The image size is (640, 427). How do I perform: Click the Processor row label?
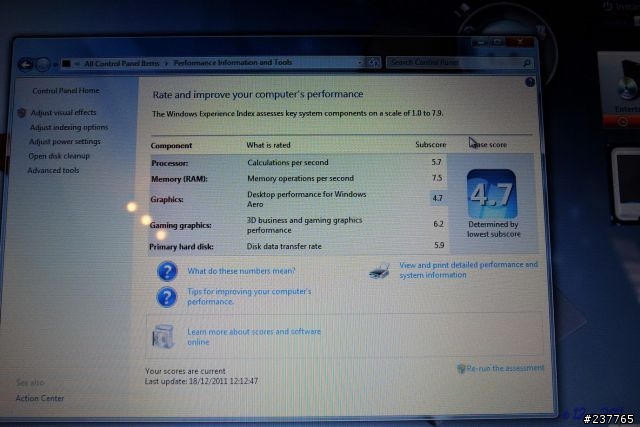[x=170, y=163]
